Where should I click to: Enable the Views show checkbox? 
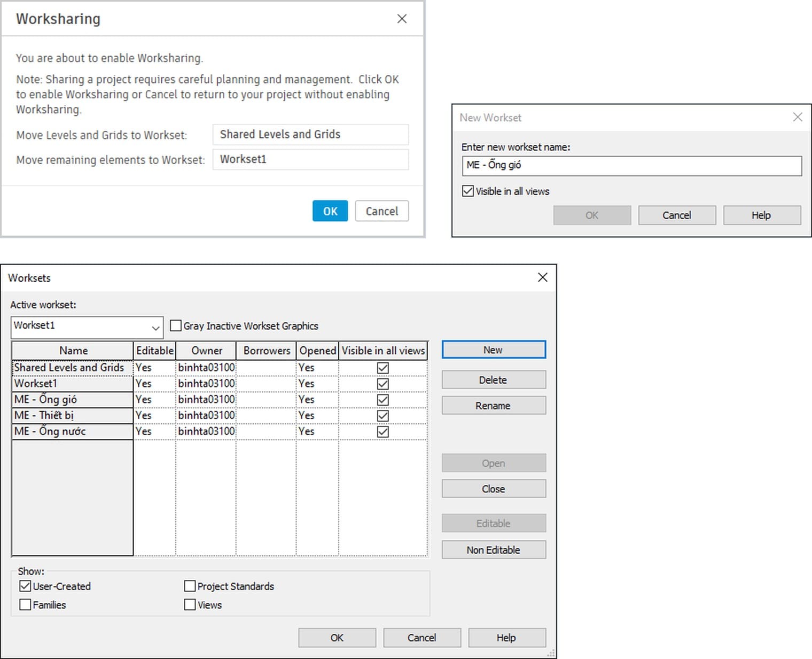click(x=190, y=605)
